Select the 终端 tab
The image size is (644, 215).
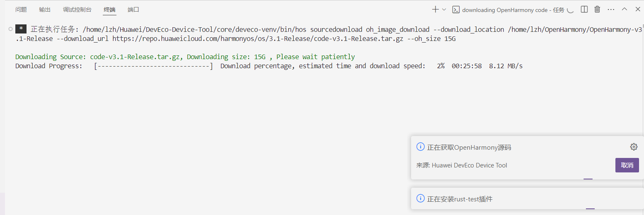coord(110,10)
